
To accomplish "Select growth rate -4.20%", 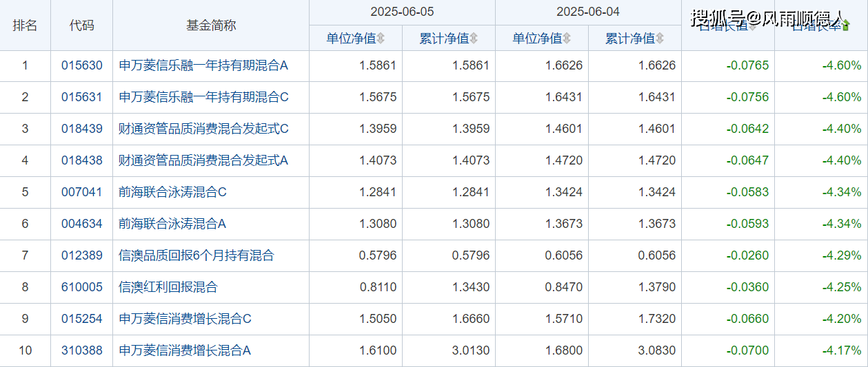I will tap(841, 319).
